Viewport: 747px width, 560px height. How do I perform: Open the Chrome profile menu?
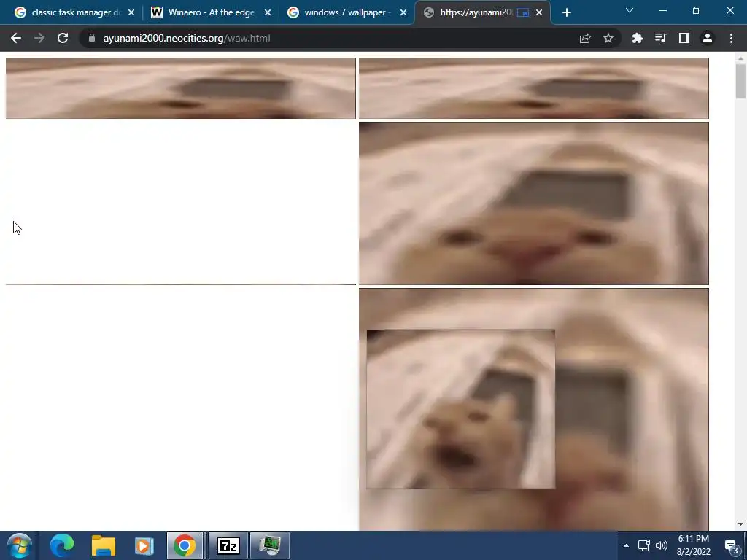[708, 38]
